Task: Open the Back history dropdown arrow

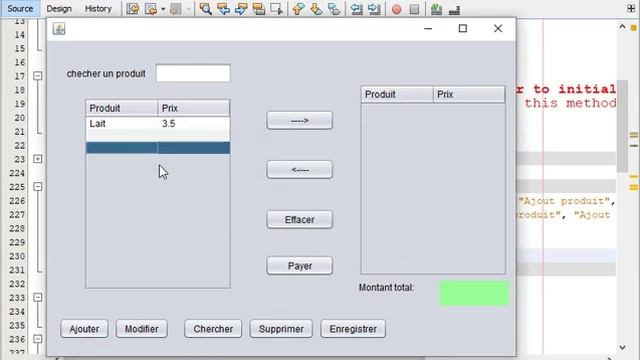Action: click(x=163, y=9)
